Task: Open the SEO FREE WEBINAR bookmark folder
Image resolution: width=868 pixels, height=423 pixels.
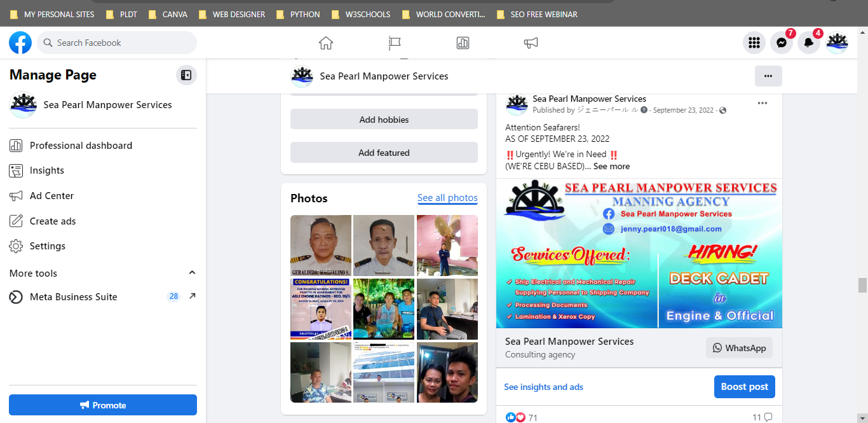Action: [537, 14]
